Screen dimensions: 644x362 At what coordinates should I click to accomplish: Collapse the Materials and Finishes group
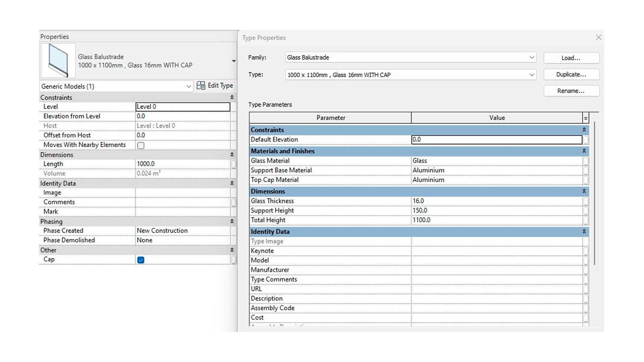584,151
